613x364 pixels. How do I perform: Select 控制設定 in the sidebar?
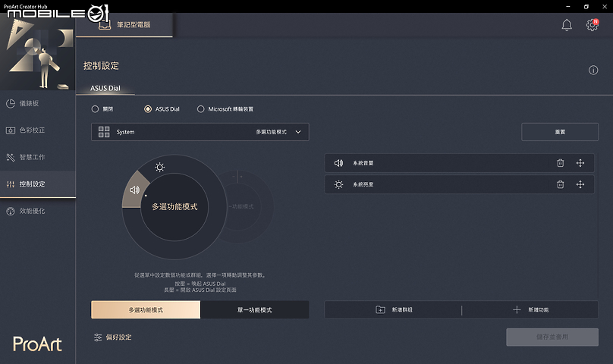point(37,184)
